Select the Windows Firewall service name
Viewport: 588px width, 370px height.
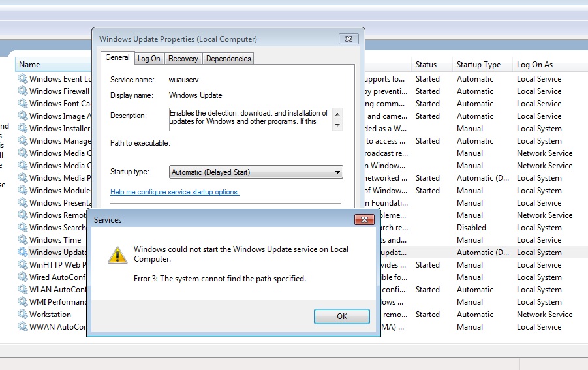click(x=59, y=91)
